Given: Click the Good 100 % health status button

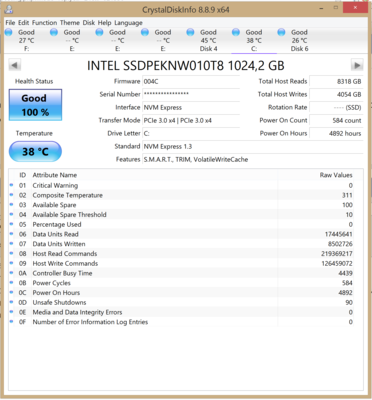Looking at the screenshot, I should click(35, 105).
